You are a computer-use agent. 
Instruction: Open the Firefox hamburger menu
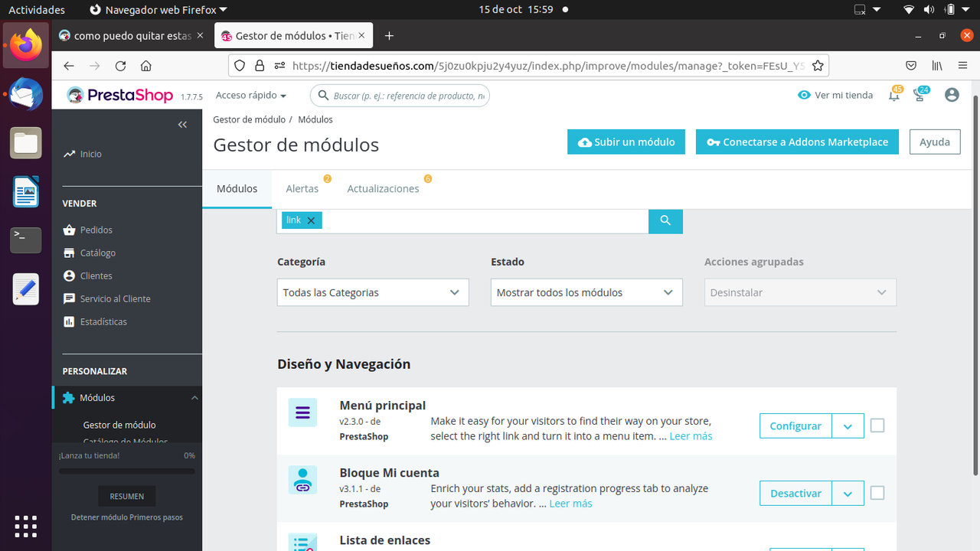coord(962,66)
